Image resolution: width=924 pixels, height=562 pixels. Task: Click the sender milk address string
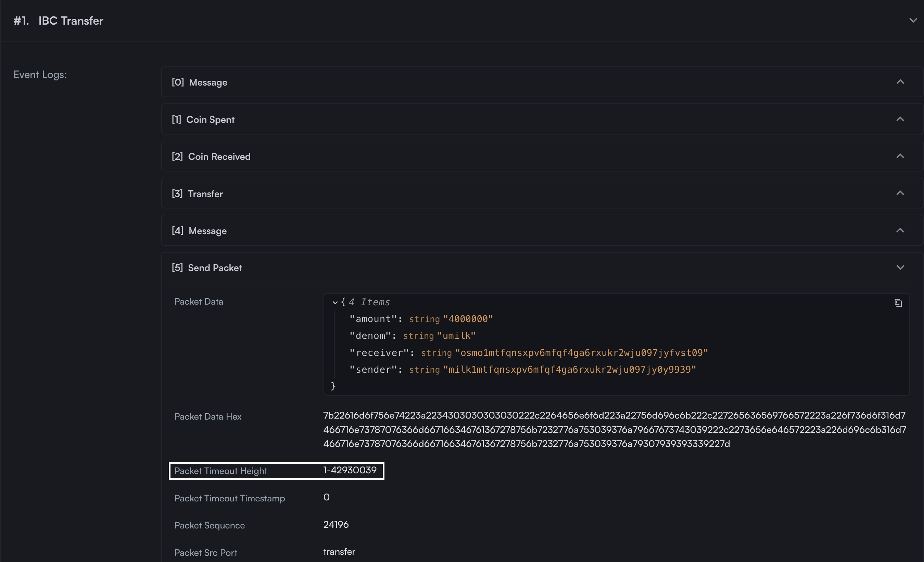click(x=569, y=370)
